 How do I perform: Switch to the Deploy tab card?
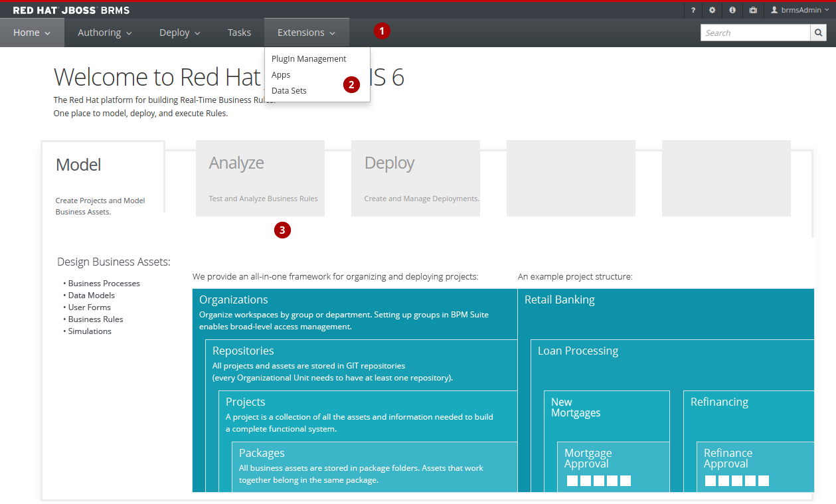tap(416, 178)
